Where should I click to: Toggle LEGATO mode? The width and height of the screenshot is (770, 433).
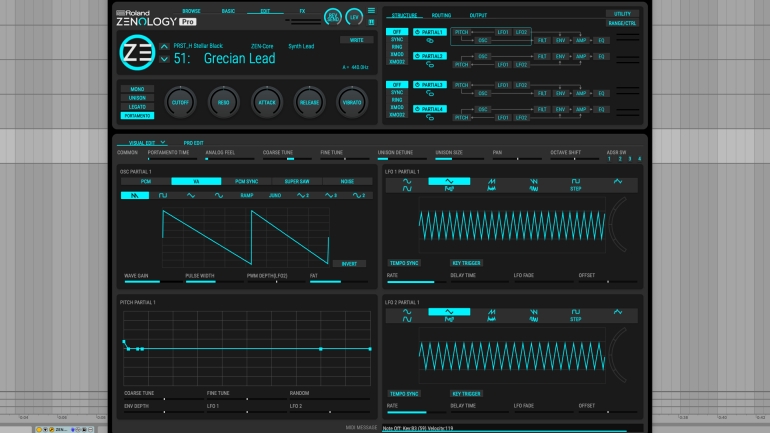[x=137, y=107]
